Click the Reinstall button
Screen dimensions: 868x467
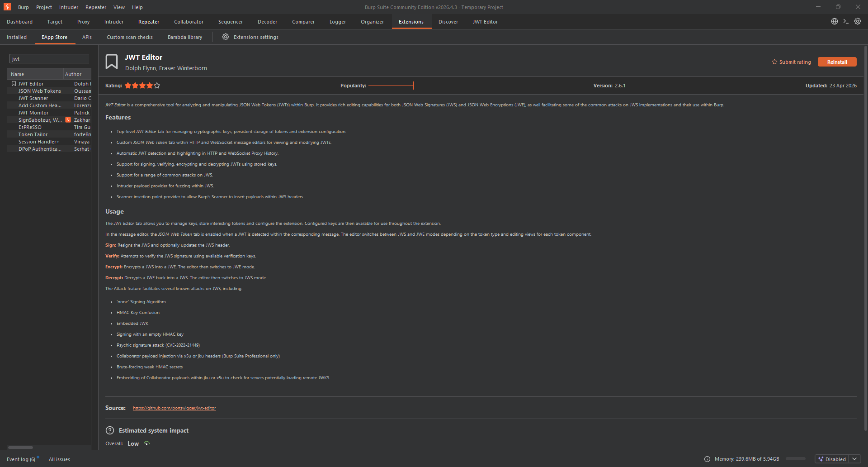(x=837, y=62)
